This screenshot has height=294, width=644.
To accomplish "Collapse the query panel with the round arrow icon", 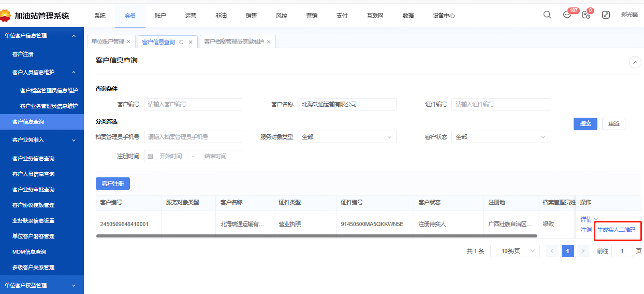I will click(x=635, y=62).
